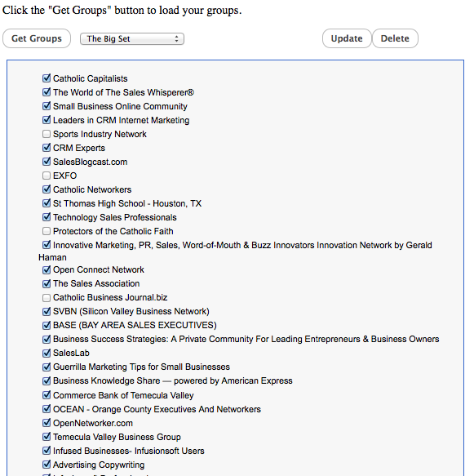Check Catholic Business Journal.biz checkbox
The height and width of the screenshot is (476, 474).
point(47,297)
